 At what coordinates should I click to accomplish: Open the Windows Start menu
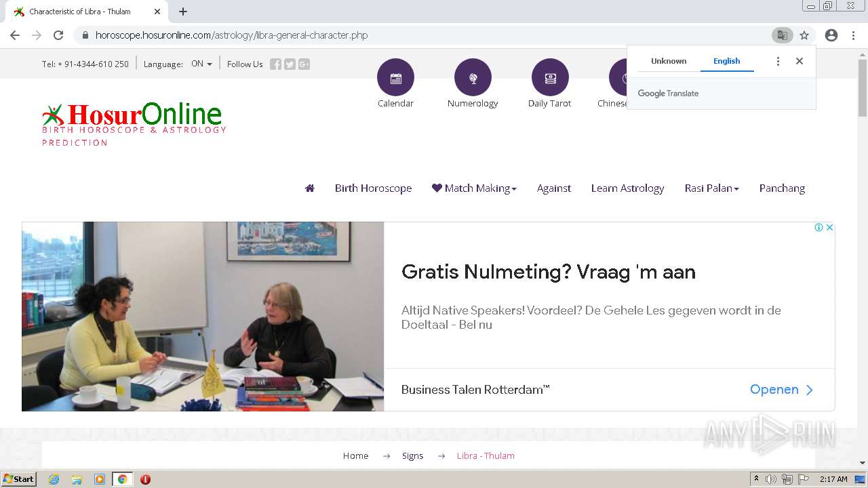point(19,479)
